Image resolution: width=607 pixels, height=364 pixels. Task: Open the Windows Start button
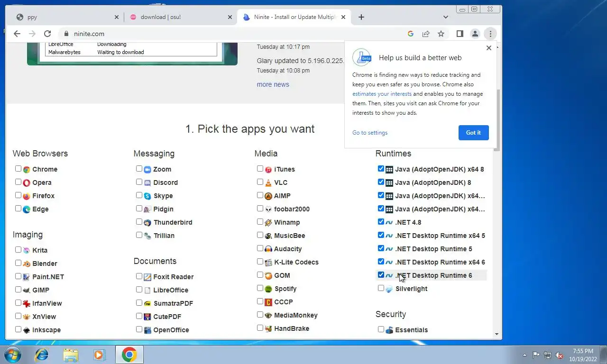pos(12,355)
